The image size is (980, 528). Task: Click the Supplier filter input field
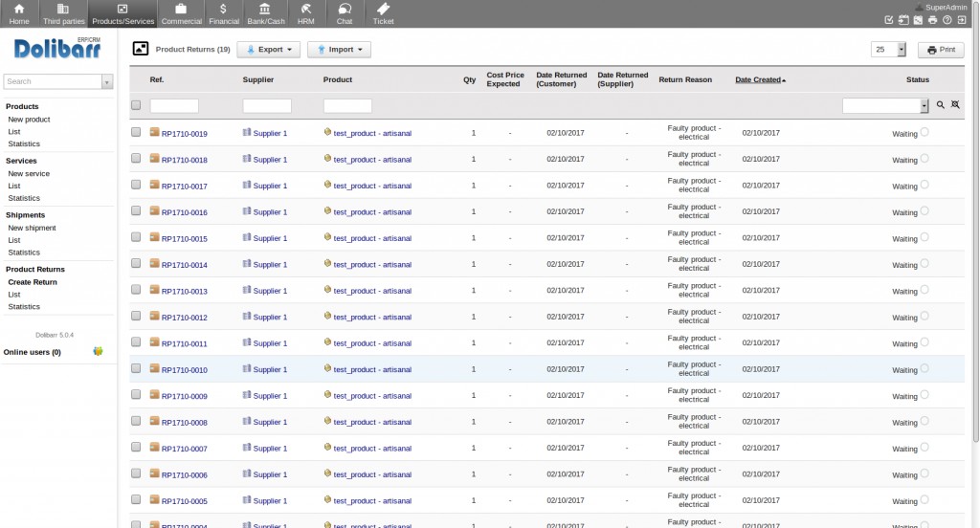tap(267, 106)
